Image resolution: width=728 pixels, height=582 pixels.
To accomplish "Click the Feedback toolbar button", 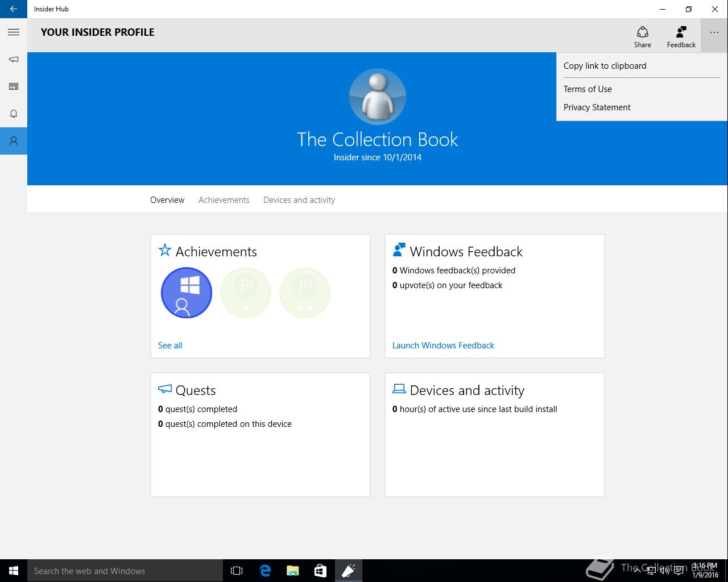I will point(681,36).
